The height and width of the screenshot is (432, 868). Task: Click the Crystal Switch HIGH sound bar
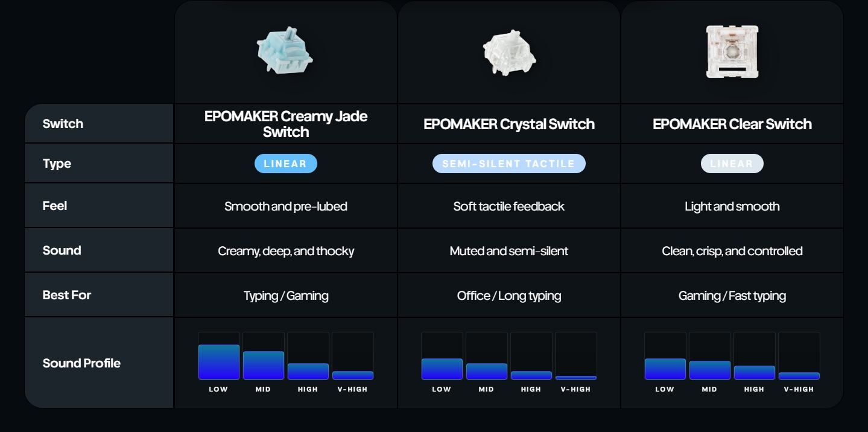pos(531,375)
